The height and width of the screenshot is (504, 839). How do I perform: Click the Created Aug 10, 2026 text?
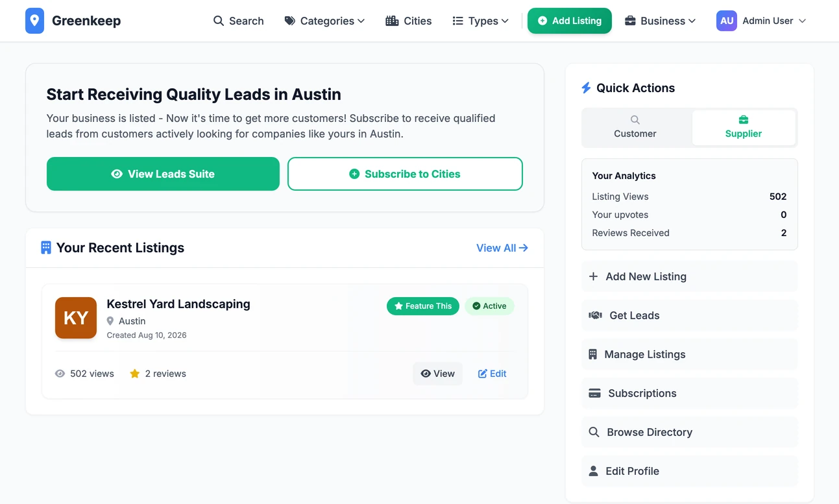pyautogui.click(x=147, y=335)
